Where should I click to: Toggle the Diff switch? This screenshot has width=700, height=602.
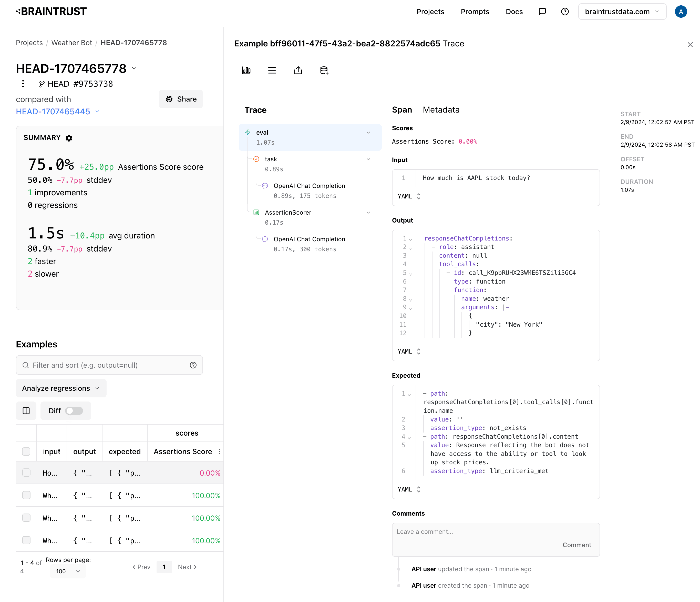click(x=74, y=411)
